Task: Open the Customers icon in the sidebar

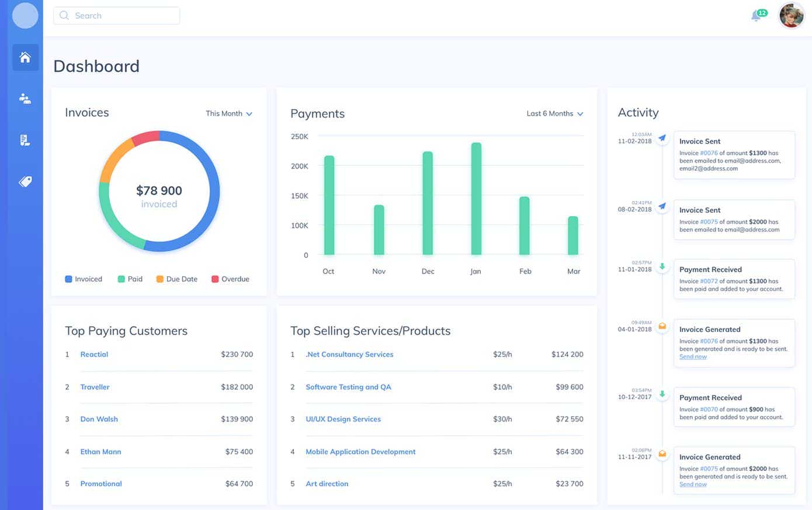Action: [25, 99]
